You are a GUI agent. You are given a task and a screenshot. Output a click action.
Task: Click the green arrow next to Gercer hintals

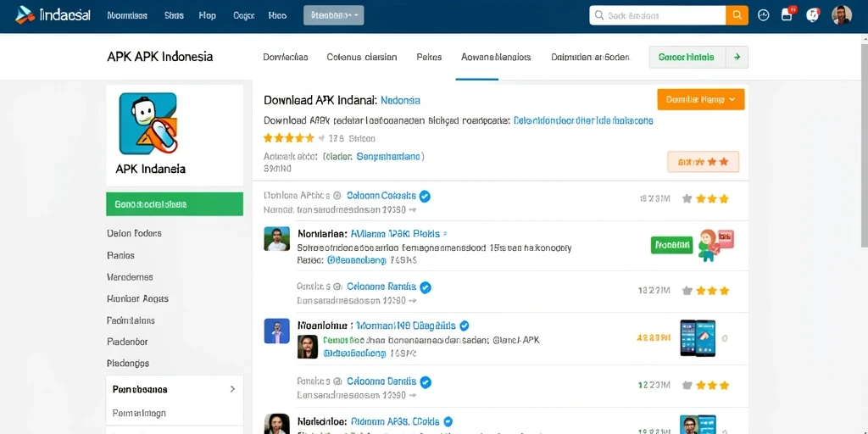(x=737, y=57)
